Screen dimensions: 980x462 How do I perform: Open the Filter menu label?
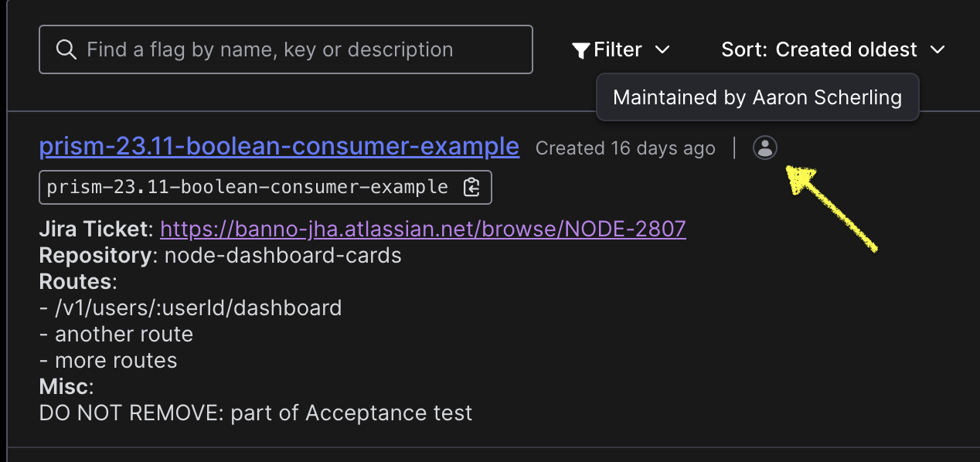coord(618,50)
